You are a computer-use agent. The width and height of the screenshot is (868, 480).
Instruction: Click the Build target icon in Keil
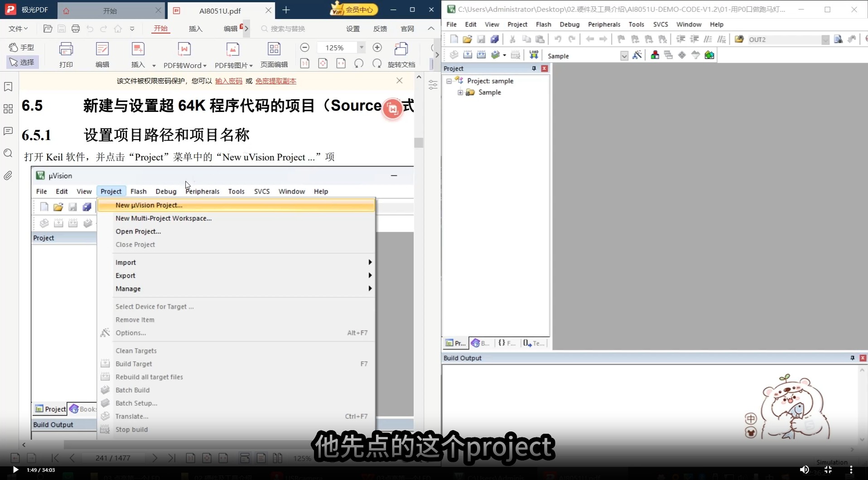point(468,55)
